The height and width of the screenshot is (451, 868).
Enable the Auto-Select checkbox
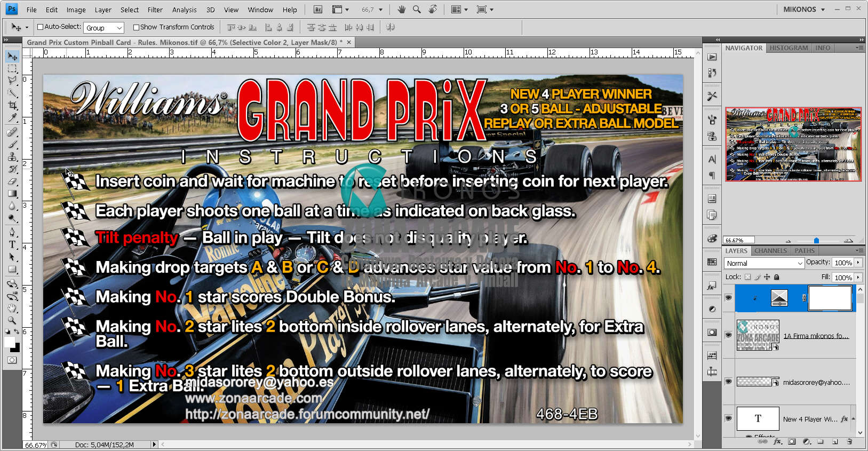(40, 27)
